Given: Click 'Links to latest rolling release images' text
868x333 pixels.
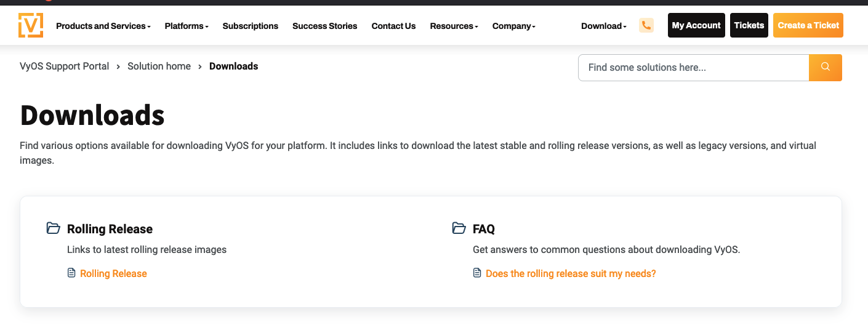Looking at the screenshot, I should (147, 249).
